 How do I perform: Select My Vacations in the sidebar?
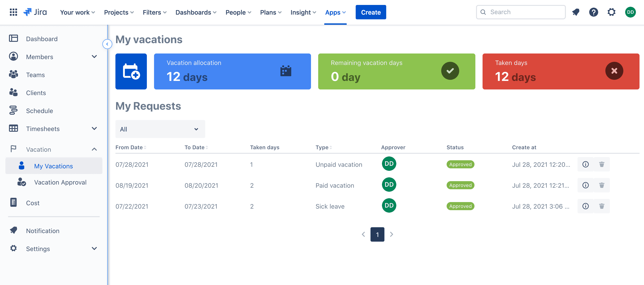pos(54,166)
